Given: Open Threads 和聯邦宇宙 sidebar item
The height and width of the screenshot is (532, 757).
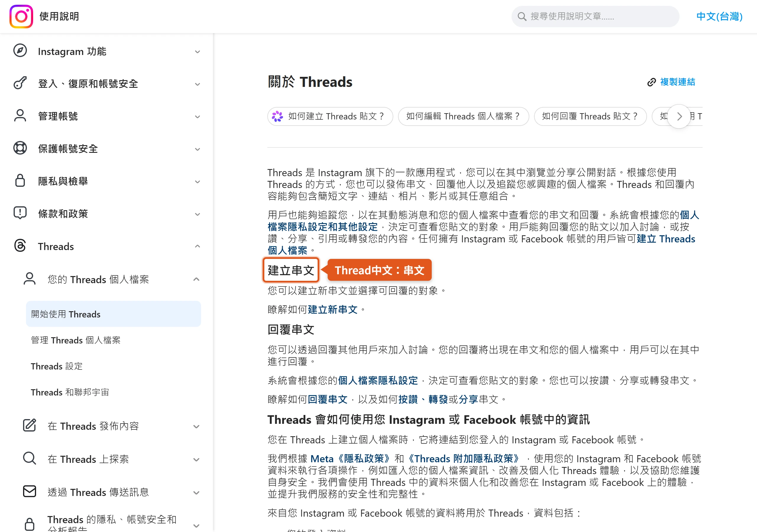Looking at the screenshot, I should tap(69, 392).
